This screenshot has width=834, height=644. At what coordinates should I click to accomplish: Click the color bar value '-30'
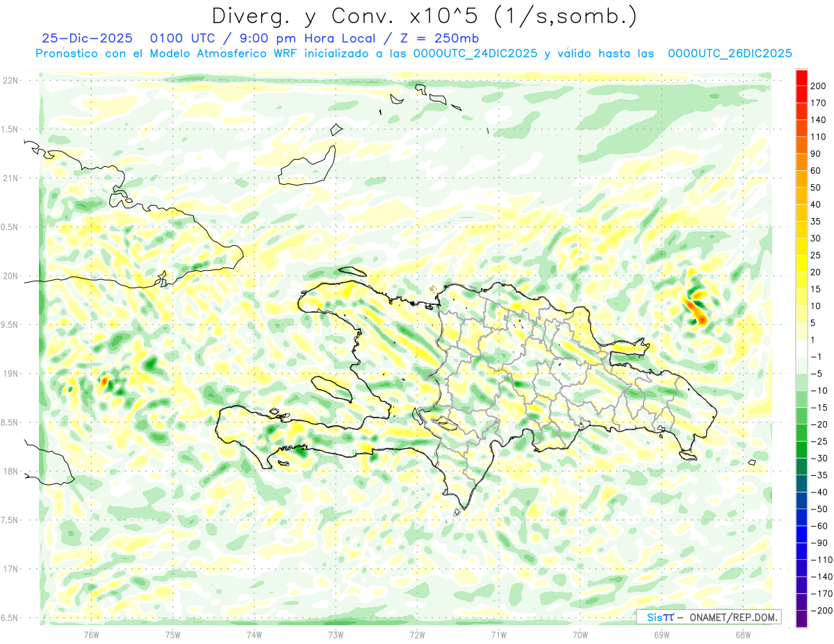click(819, 459)
